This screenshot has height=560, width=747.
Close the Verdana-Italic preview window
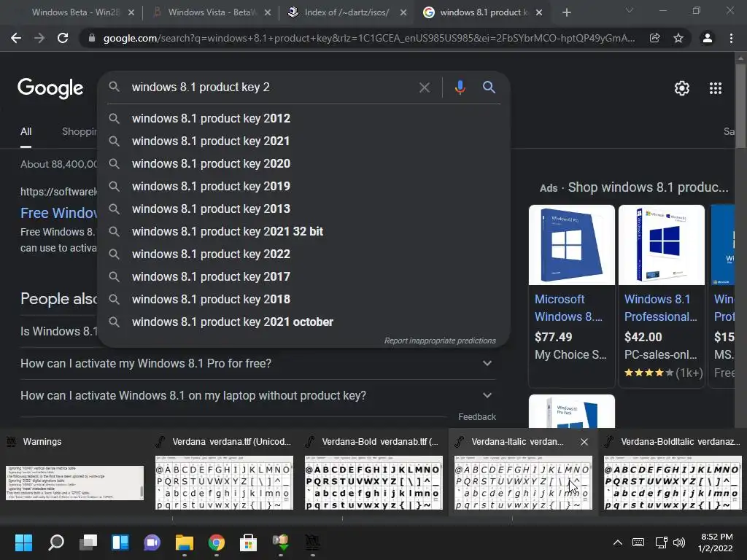pyautogui.click(x=584, y=442)
